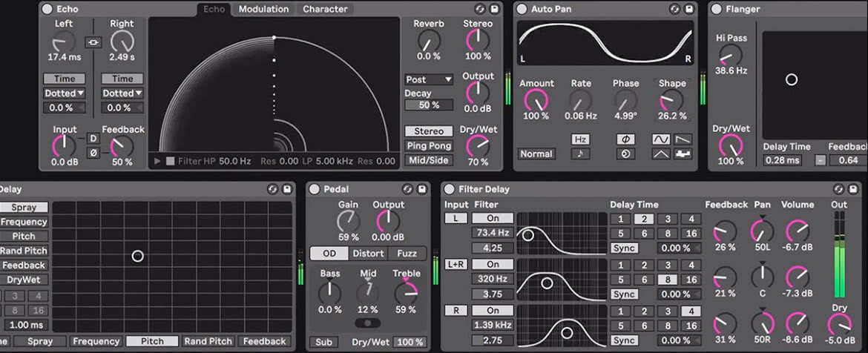Click the XY point in the Delay grid
This screenshot has width=868, height=353.
click(x=137, y=256)
